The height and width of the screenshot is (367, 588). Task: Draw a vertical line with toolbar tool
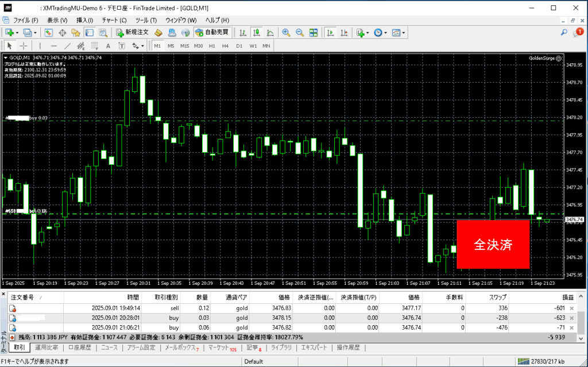40,46
